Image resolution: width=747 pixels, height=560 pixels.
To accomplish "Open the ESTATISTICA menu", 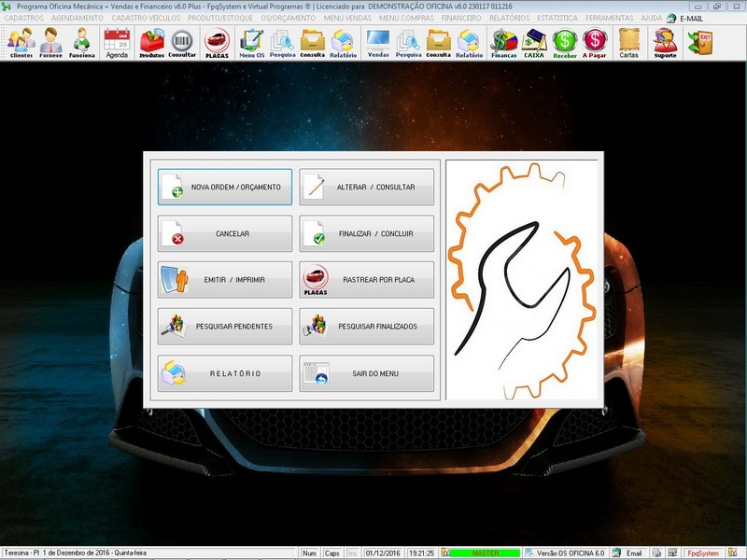I will [x=557, y=18].
